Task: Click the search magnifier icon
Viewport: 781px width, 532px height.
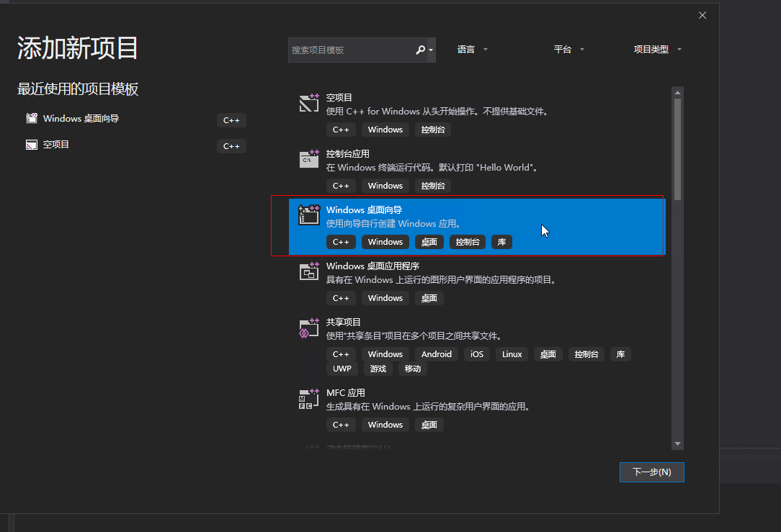Action: point(420,50)
